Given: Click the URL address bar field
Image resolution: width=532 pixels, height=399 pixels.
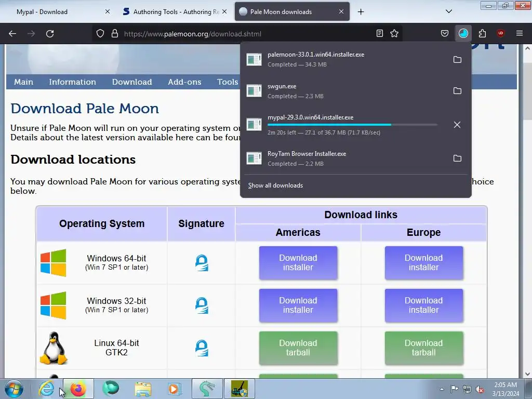Looking at the screenshot, I should click(x=248, y=34).
